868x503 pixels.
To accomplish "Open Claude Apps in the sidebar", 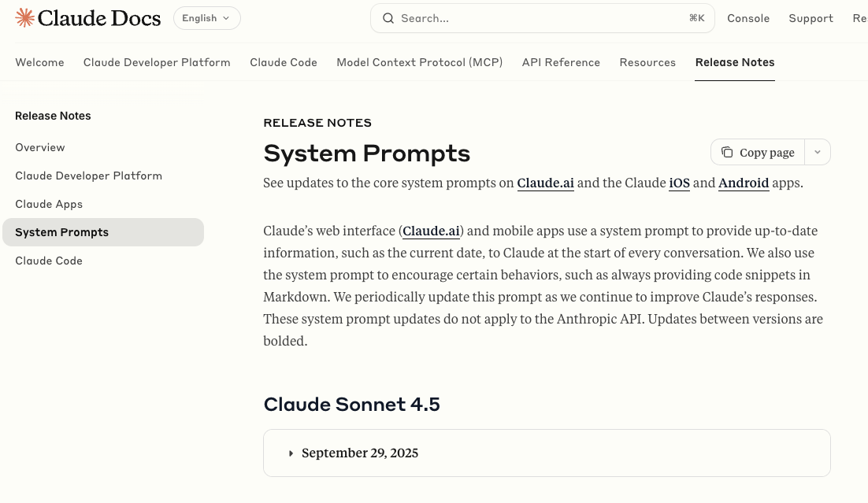I will (x=49, y=204).
